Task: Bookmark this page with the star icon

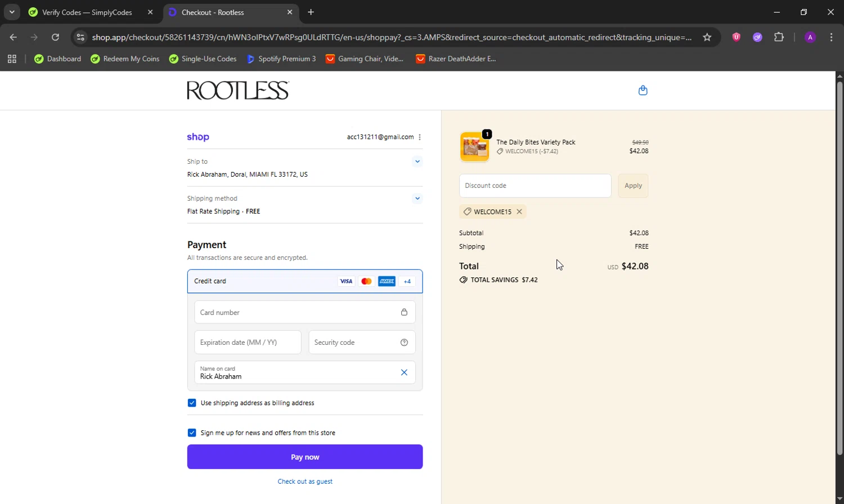Action: [707, 37]
